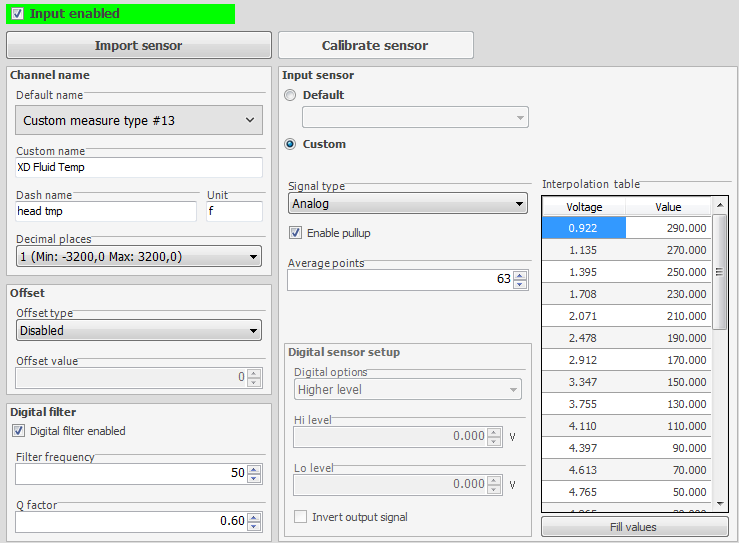Increase Average points with up arrow
This screenshot has width=739, height=543.
(519, 275)
